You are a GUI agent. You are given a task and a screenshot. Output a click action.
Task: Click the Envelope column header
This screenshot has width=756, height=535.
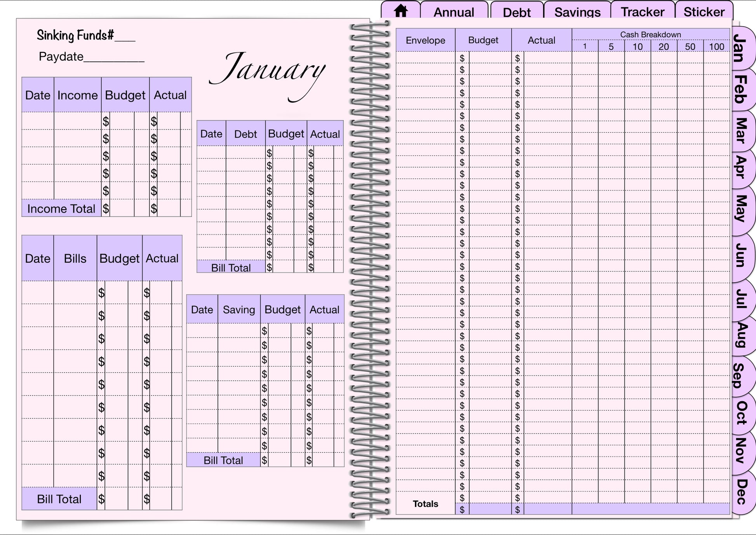coord(425,40)
